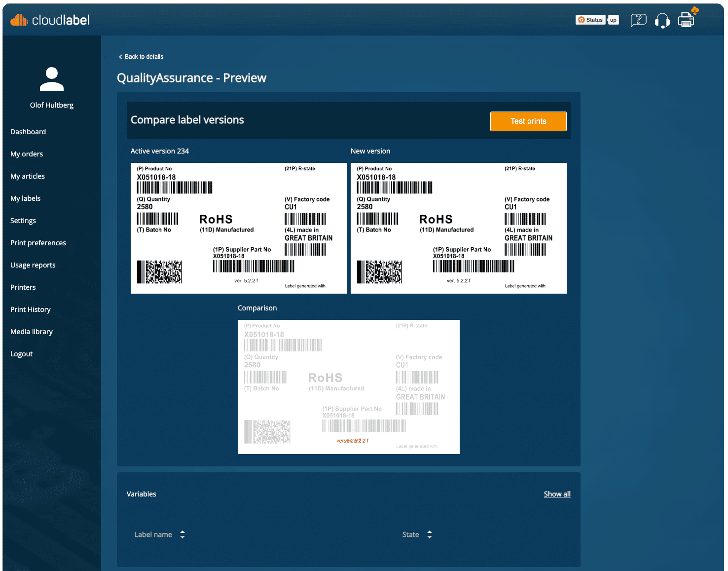Open My orders
The height and width of the screenshot is (571, 728).
pos(27,154)
